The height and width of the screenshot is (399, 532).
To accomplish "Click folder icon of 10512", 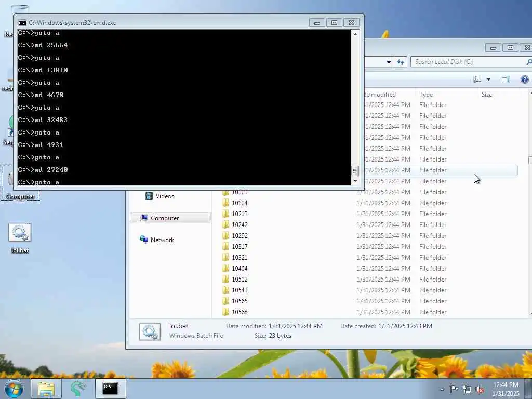I will point(225,279).
